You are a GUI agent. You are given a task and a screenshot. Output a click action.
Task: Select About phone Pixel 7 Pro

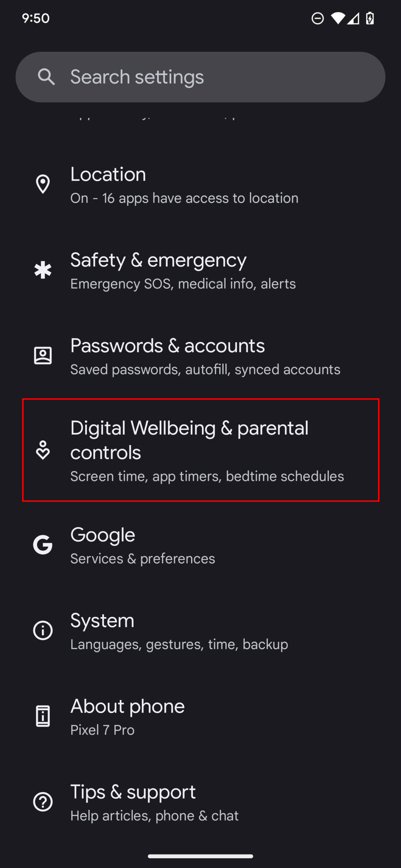point(200,717)
